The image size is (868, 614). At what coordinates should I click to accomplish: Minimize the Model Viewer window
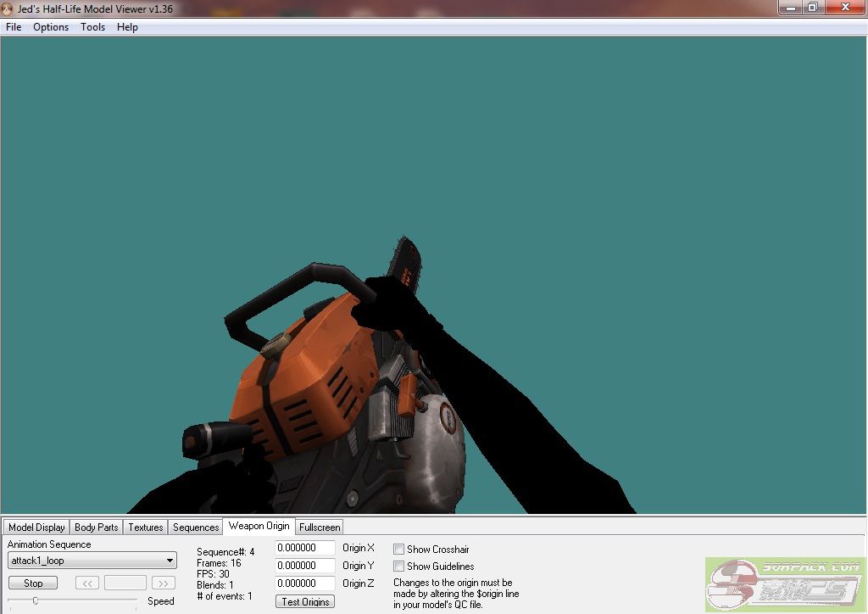pyautogui.click(x=791, y=7)
